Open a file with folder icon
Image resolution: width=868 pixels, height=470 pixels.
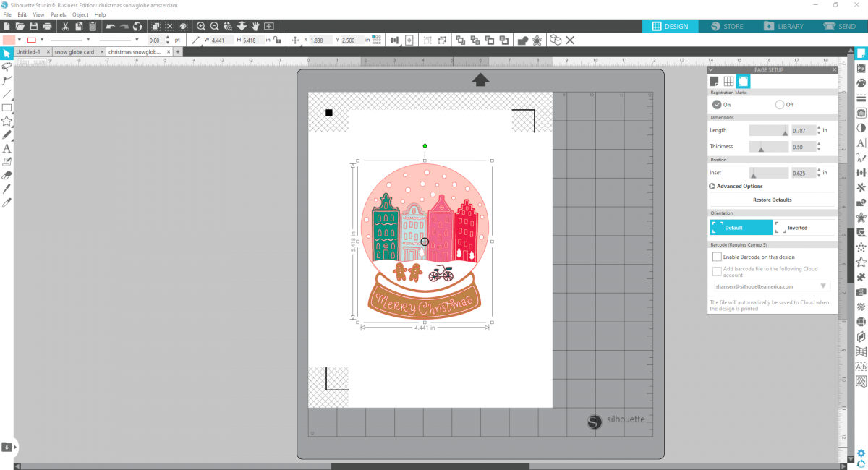[20, 27]
